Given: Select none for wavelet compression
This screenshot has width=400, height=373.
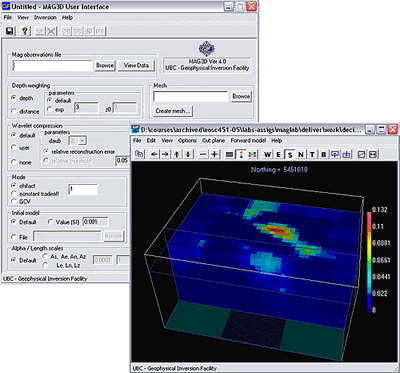Looking at the screenshot, I should click(x=14, y=162).
